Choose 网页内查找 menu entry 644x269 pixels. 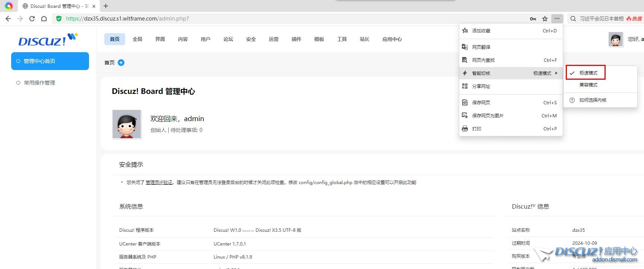pos(511,60)
